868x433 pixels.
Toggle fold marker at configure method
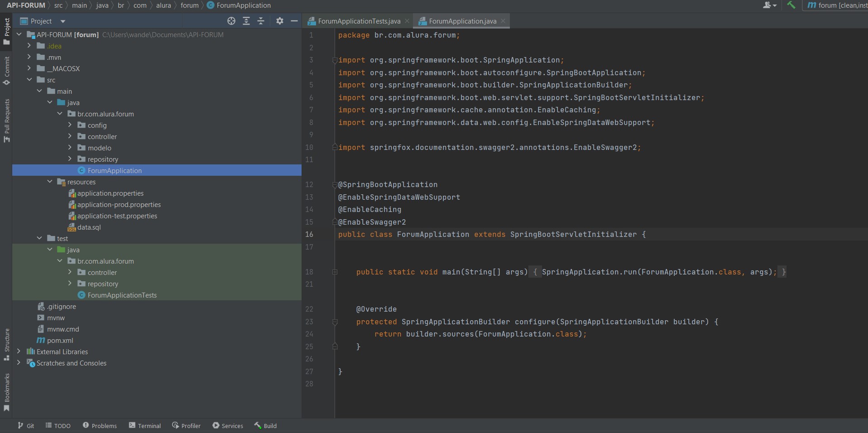335,322
